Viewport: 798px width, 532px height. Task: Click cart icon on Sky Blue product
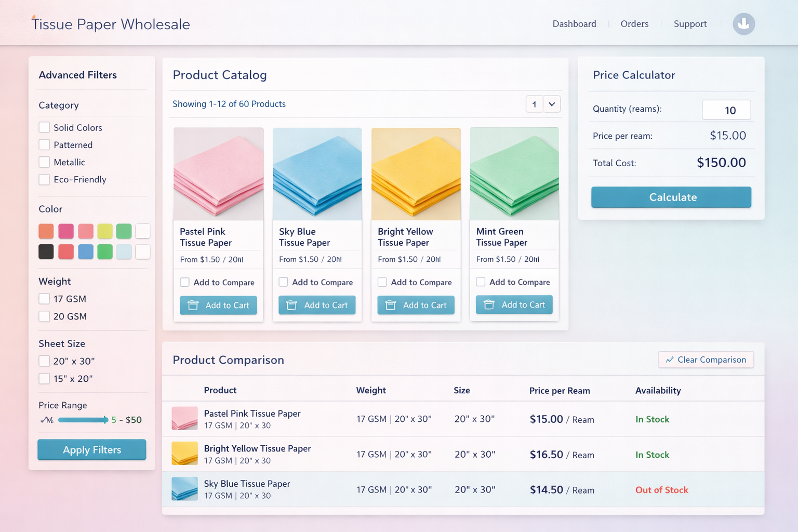[291, 305]
